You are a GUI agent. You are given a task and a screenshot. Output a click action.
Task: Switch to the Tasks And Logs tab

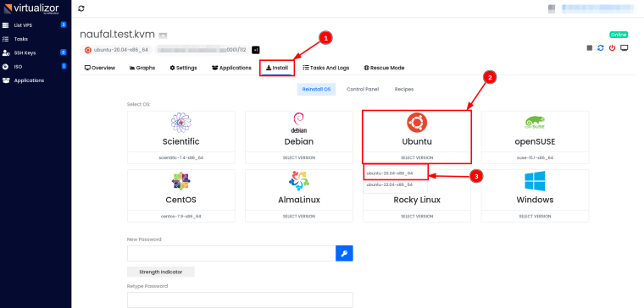(x=326, y=68)
